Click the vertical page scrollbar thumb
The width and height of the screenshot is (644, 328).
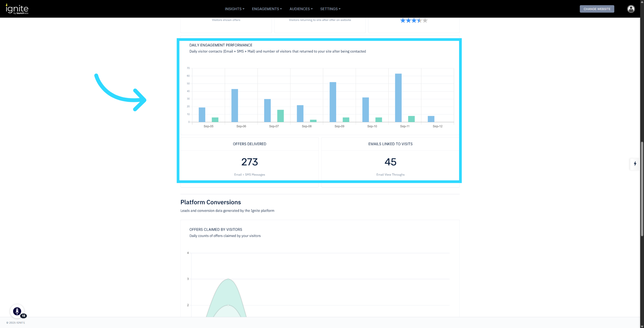pyautogui.click(x=642, y=189)
